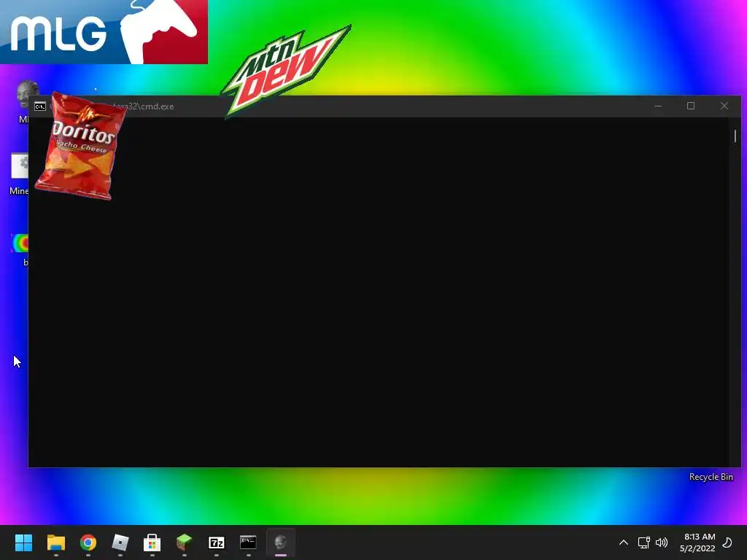This screenshot has height=560, width=747.
Task: Select the Mine... gear desktop icon
Action: (20, 166)
